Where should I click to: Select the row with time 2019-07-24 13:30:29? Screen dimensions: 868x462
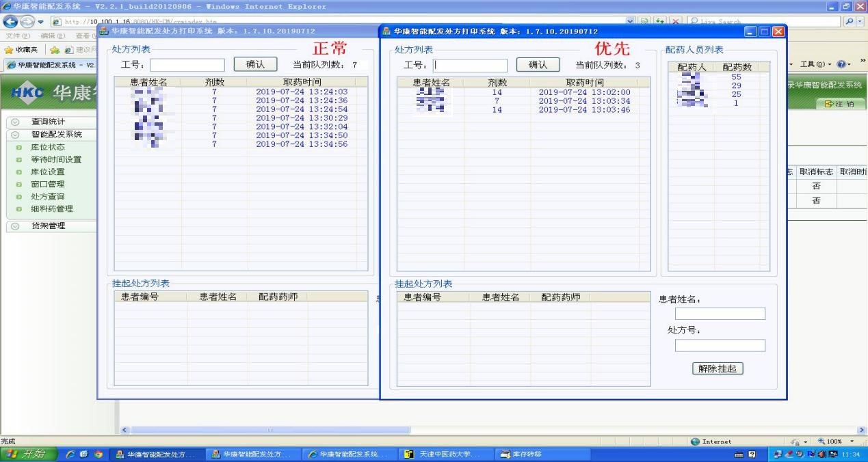click(x=241, y=118)
